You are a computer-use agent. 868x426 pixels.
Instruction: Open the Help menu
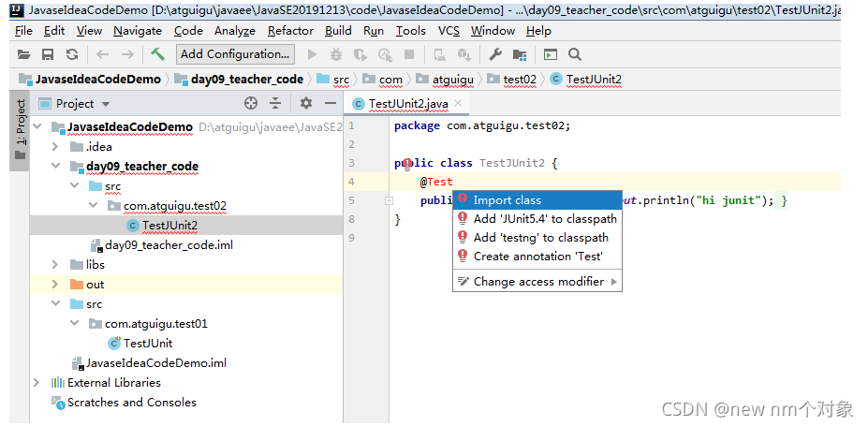coord(538,31)
